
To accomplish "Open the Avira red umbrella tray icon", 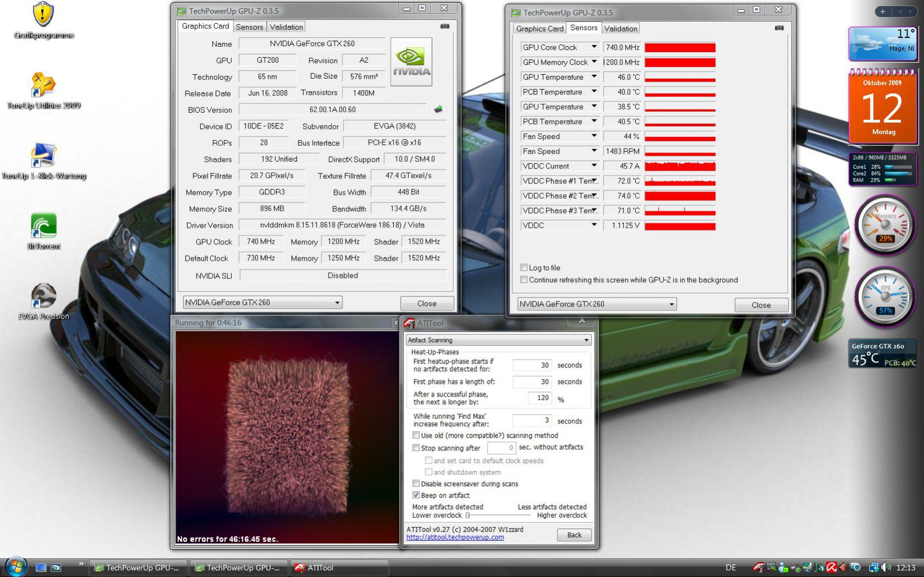I will pyautogui.click(x=831, y=567).
